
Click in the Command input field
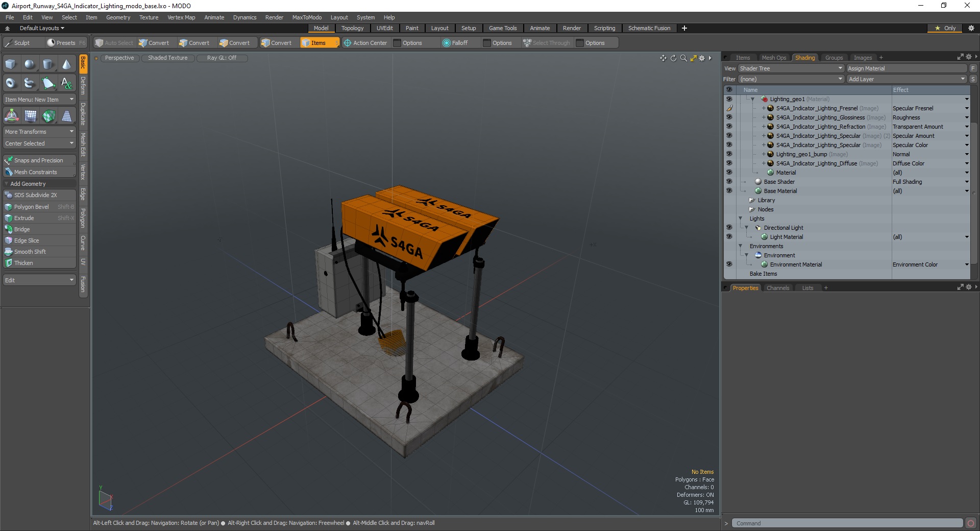(847, 523)
